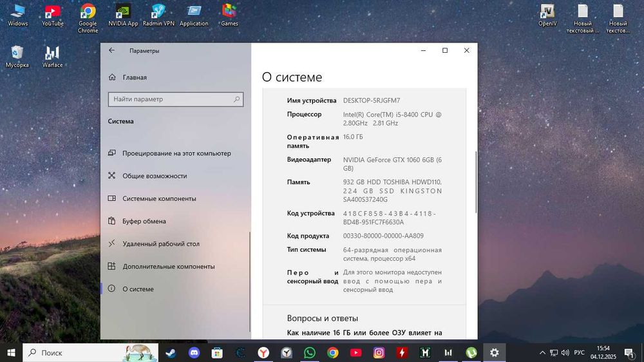This screenshot has width=644, height=362.
Task: Open the Как наличие 16 ГБ question link
Action: (365, 333)
